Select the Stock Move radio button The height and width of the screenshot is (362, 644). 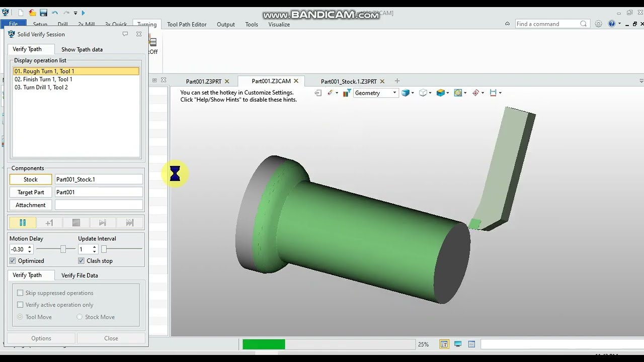79,317
